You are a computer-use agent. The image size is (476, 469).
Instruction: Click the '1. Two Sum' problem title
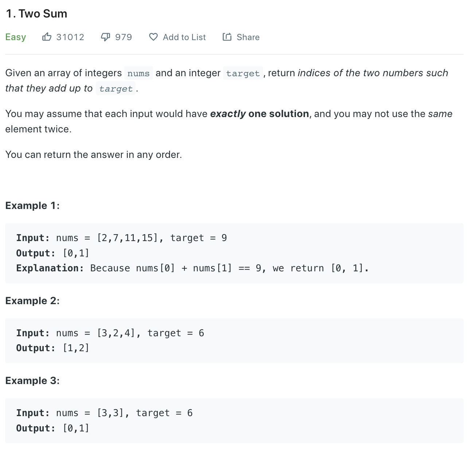(37, 14)
